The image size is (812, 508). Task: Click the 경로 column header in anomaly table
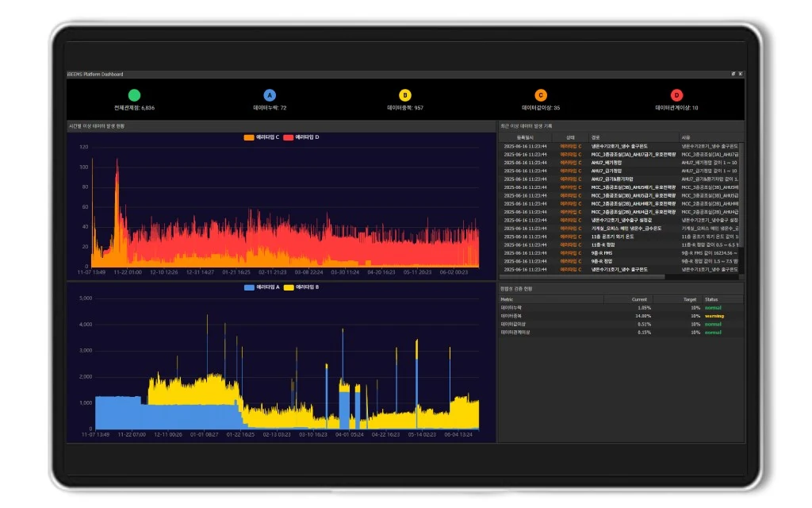tap(634, 138)
